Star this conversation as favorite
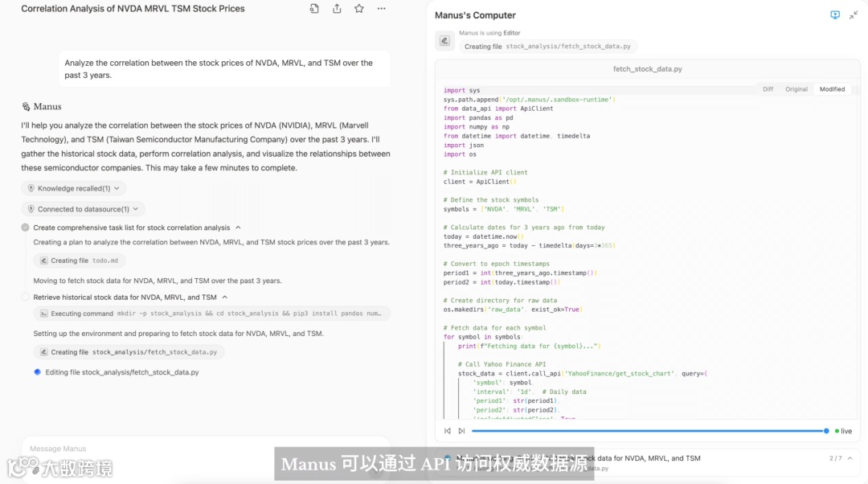This screenshot has width=868, height=484. click(359, 9)
